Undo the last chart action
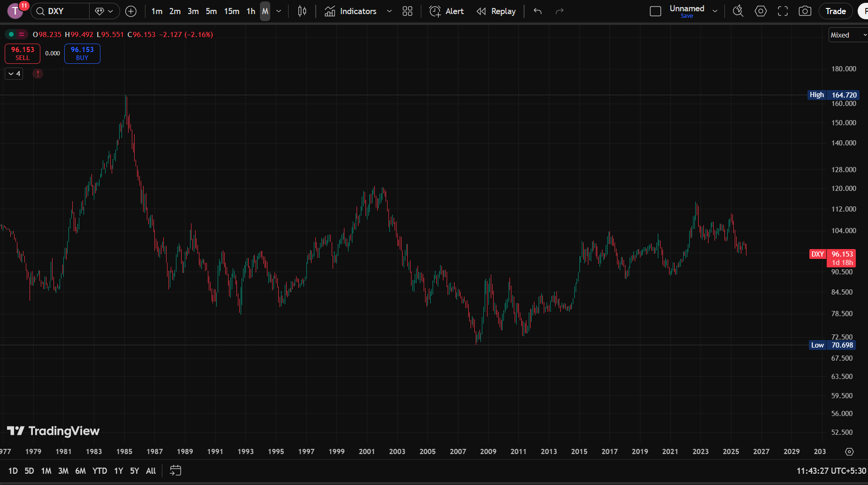The height and width of the screenshot is (485, 868). click(538, 11)
